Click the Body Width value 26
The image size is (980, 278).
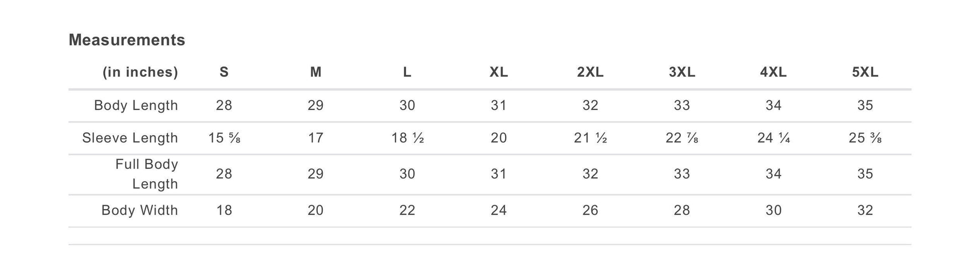[590, 210]
